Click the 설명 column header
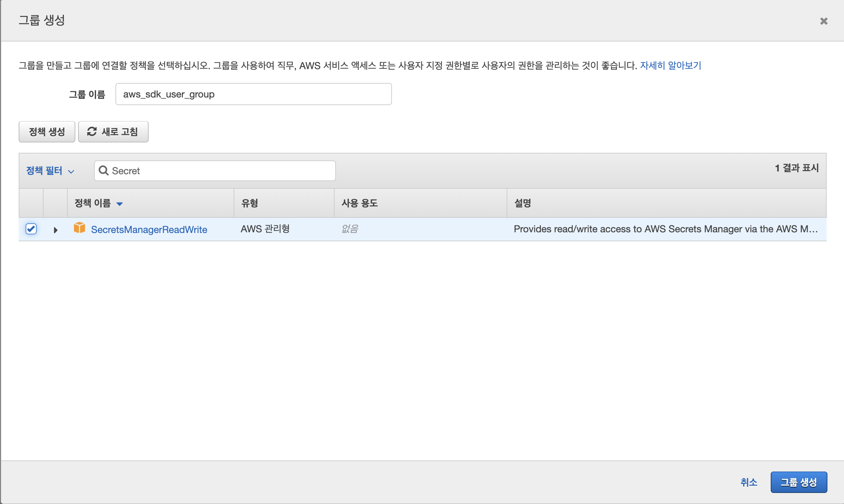 [x=523, y=203]
